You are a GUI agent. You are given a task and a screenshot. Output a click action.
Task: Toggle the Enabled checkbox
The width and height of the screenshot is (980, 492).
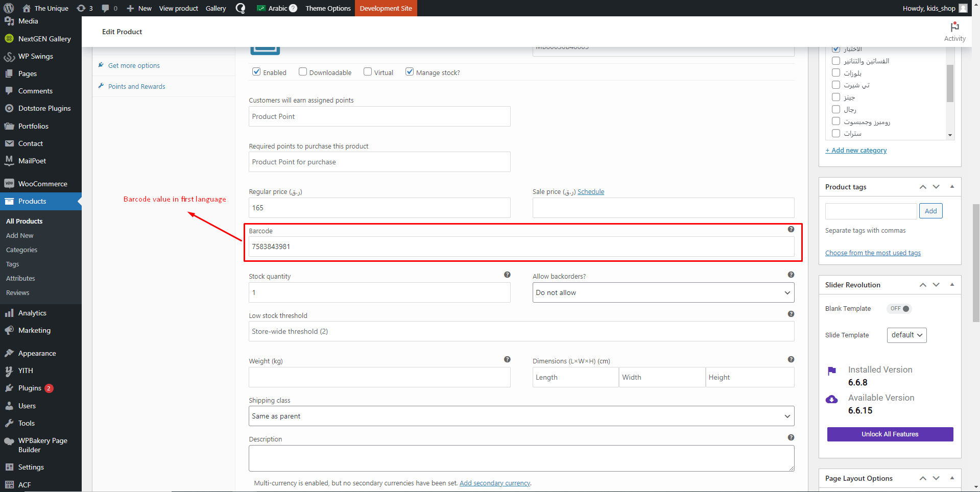256,72
